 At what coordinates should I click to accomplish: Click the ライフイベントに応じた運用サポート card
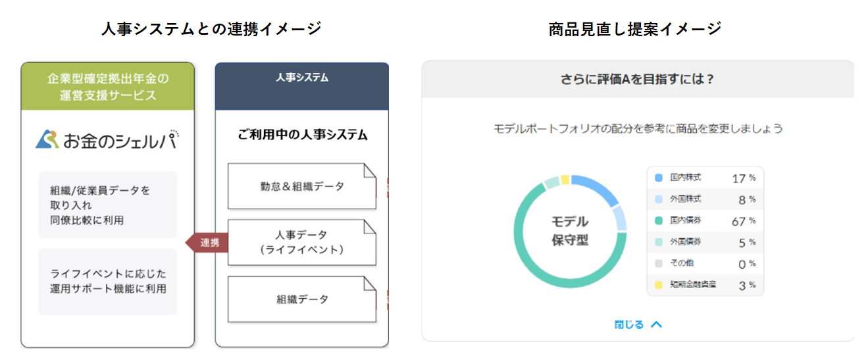tap(108, 281)
